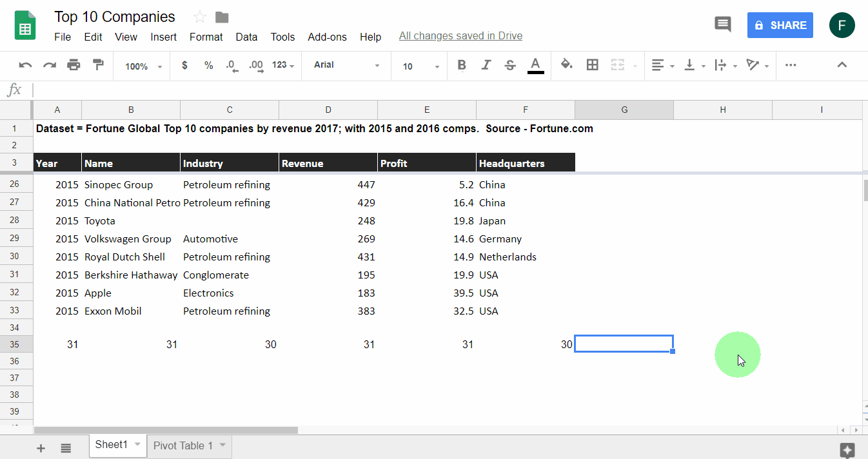Select the 39.5 profit cell
This screenshot has width=868, height=459.
427,293
